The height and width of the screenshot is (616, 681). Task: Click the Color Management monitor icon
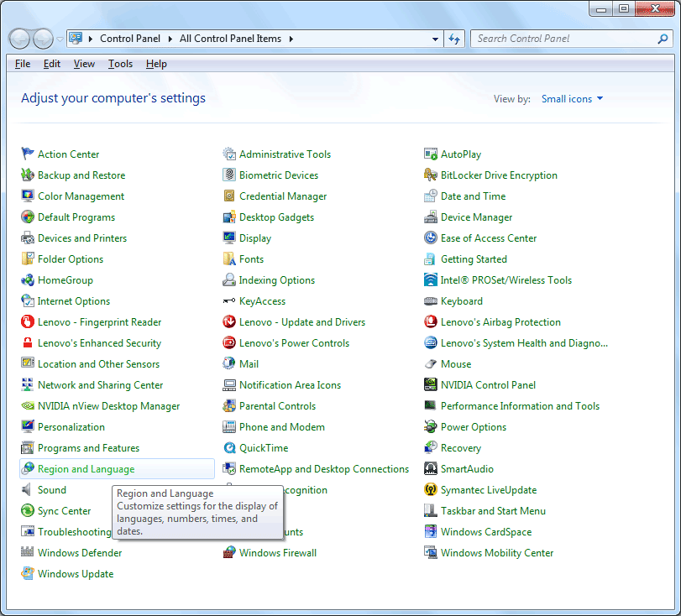[28, 196]
